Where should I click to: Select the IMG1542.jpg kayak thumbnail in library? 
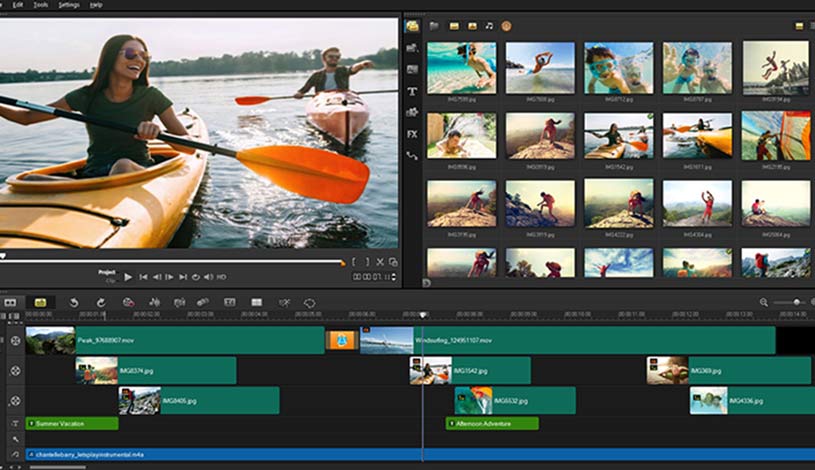[619, 135]
